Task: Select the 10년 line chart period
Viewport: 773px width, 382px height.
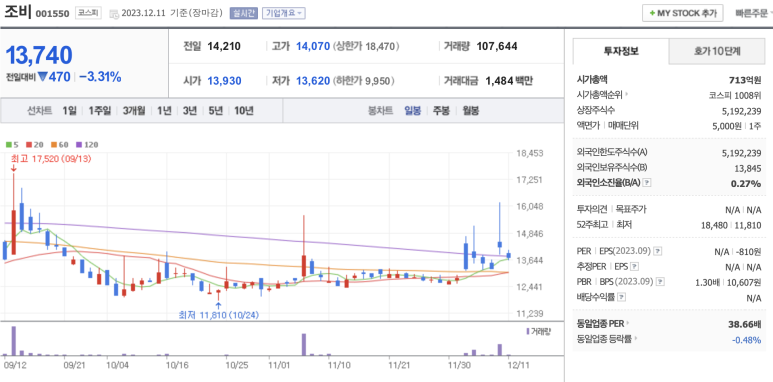Action: click(x=244, y=110)
